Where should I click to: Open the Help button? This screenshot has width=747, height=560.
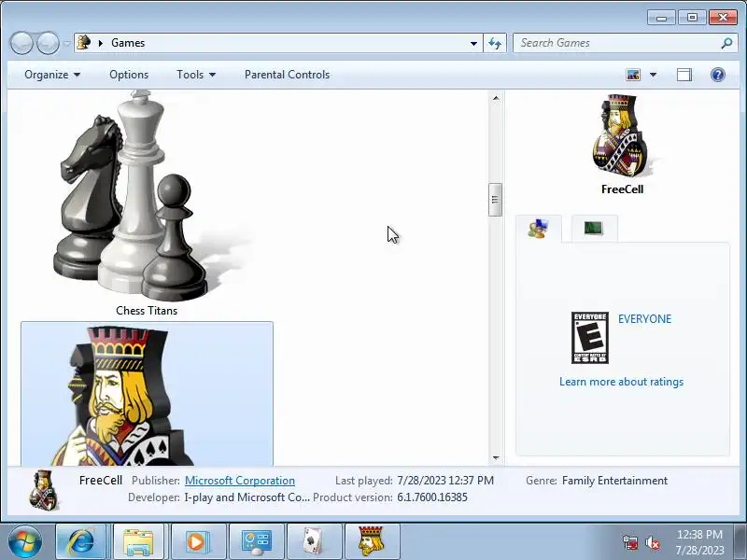point(717,75)
